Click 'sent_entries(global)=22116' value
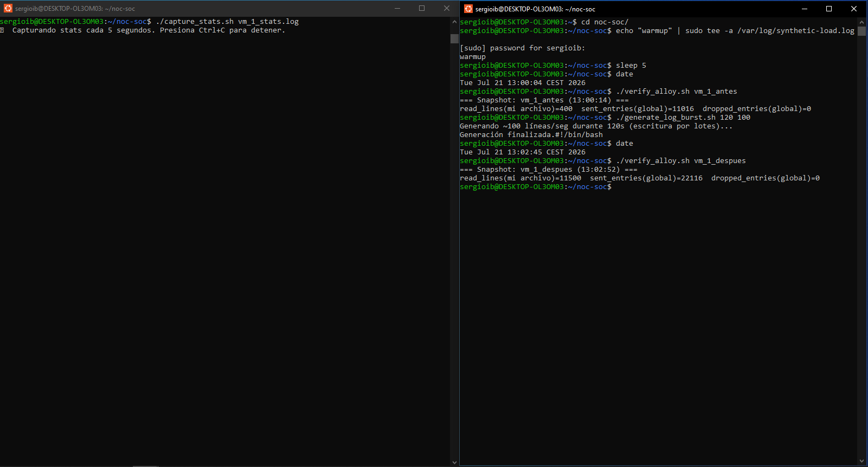The height and width of the screenshot is (467, 868). click(x=646, y=178)
